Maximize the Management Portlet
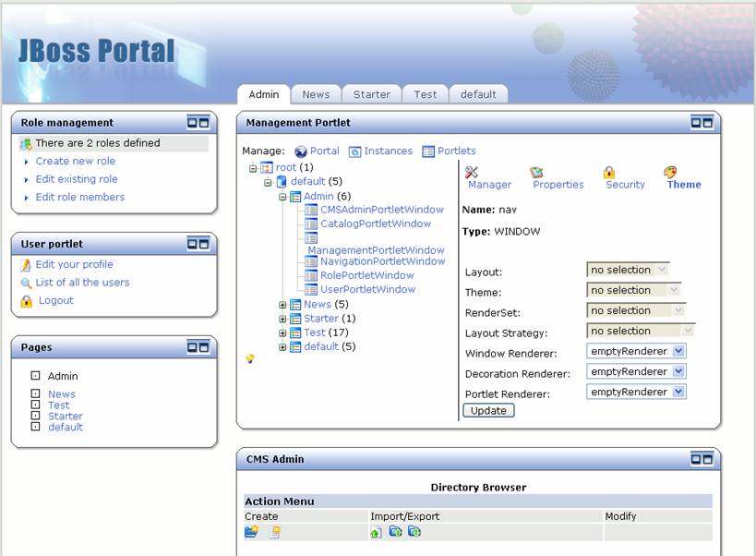The width and height of the screenshot is (756, 556). 707,123
